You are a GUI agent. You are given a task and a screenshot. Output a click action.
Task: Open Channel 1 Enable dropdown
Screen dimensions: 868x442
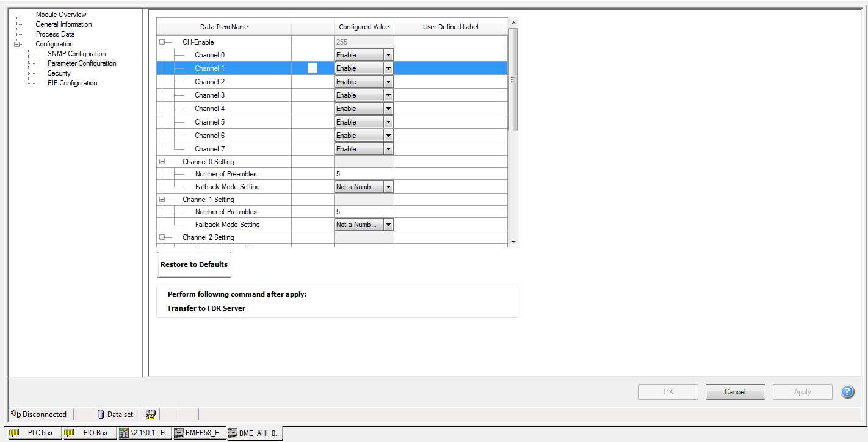point(388,68)
